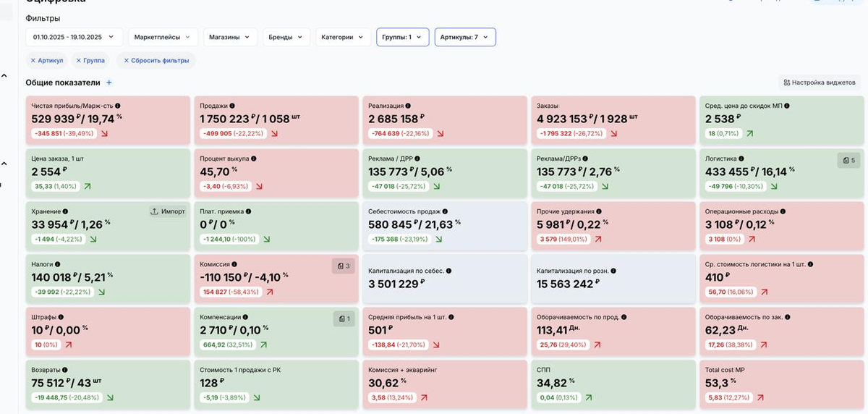Show info for Реклама / ДРР

417,159
